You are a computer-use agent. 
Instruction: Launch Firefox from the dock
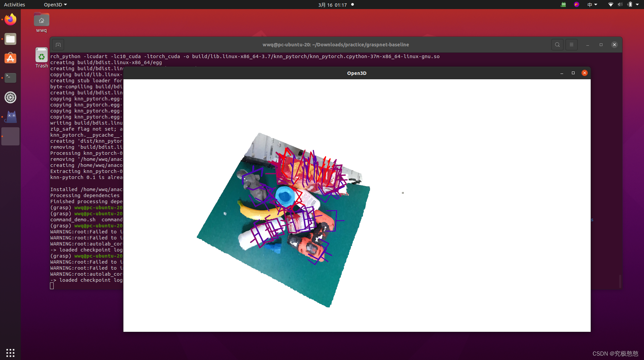pyautogui.click(x=10, y=19)
